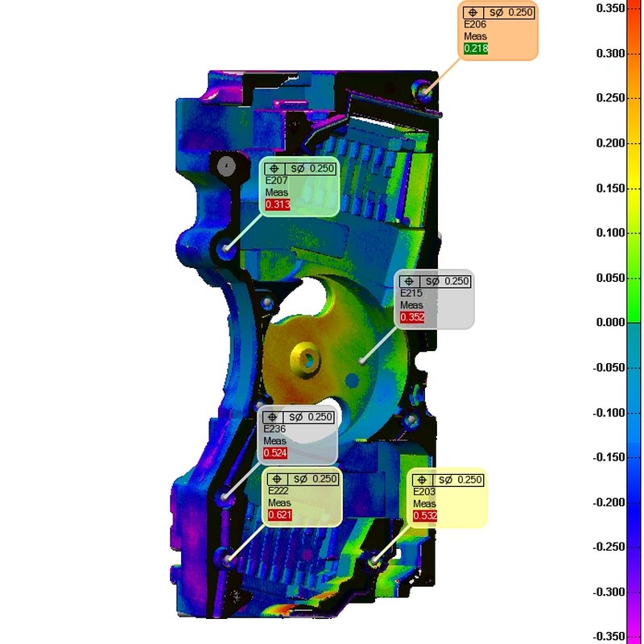This screenshot has width=644, height=644.
Task: Click the -0.200 color scale label
Action: [609, 502]
